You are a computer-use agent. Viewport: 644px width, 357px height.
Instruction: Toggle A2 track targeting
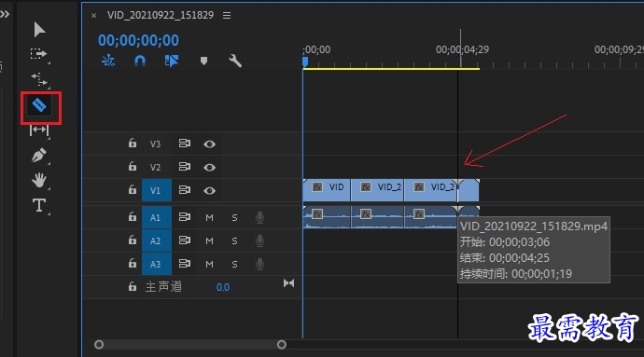[x=157, y=240]
